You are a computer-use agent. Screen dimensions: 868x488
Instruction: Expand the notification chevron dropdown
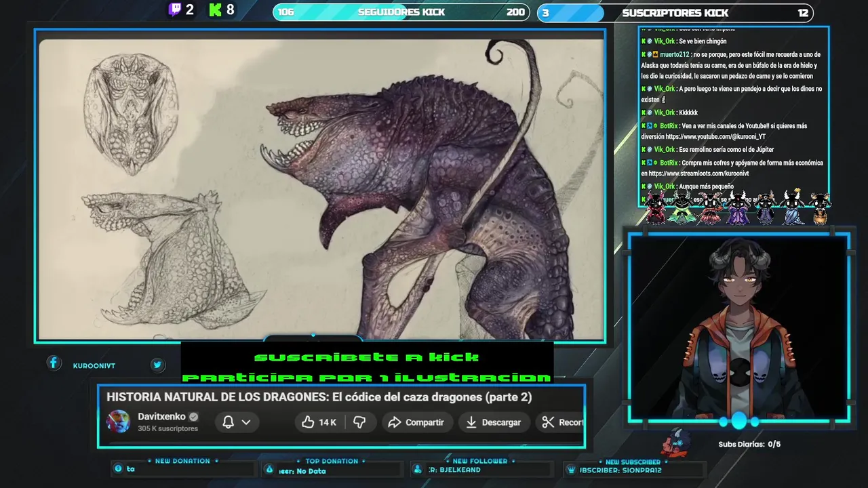246,422
